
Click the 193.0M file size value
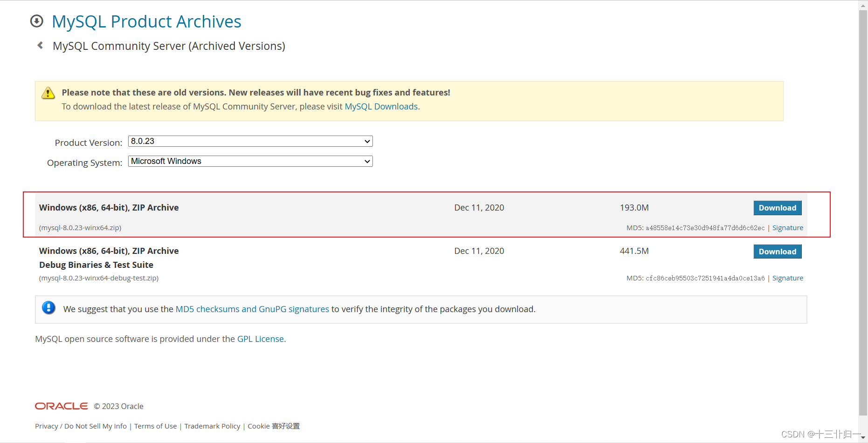tap(634, 208)
